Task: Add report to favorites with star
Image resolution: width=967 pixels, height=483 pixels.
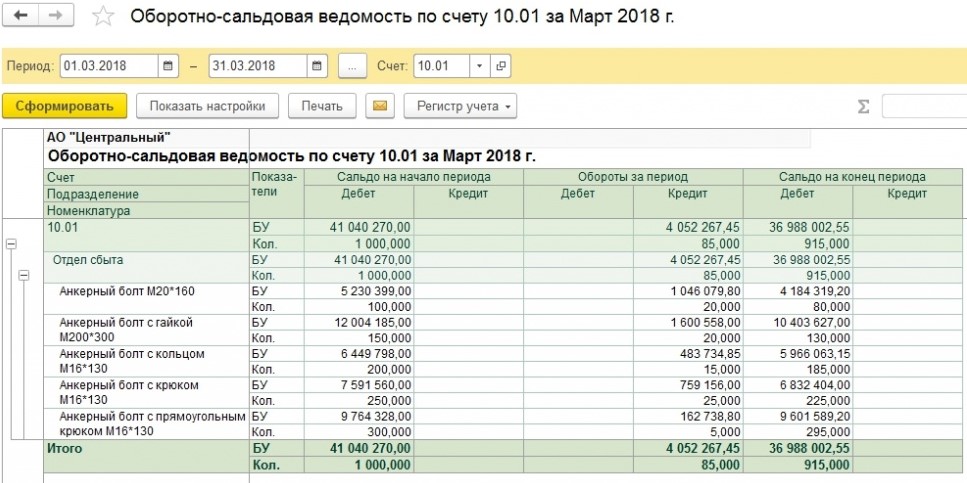Action: [101, 17]
